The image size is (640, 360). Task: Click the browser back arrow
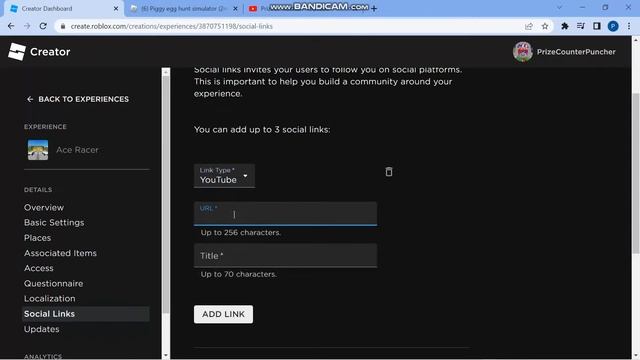(11, 26)
